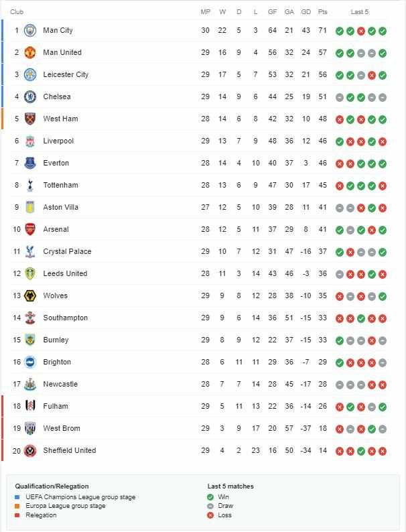Viewport: 406px width, 532px height.
Task: Open the Crystal Palace team link
Action: [67, 251]
